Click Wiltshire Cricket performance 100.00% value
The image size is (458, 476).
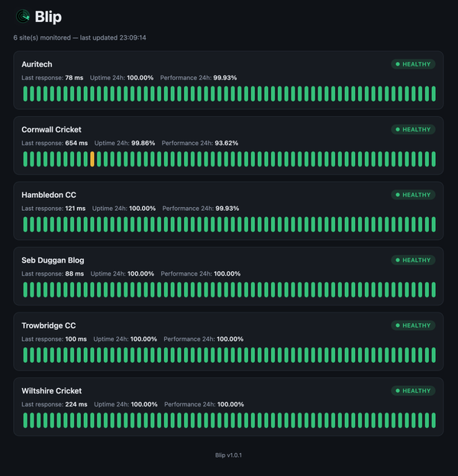[231, 404]
